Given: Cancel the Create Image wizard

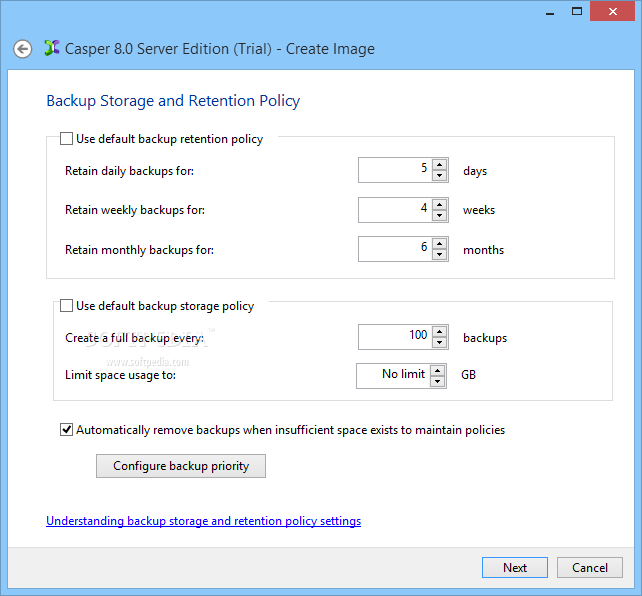Looking at the screenshot, I should pyautogui.click(x=590, y=567).
